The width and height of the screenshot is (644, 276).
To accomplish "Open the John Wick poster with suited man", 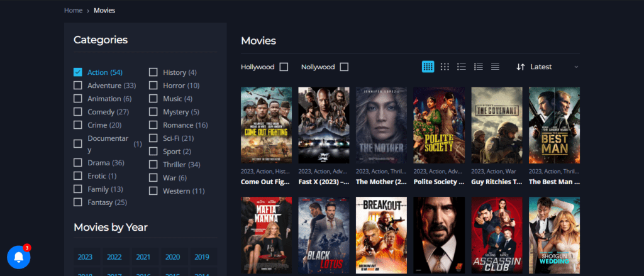I will (x=439, y=235).
